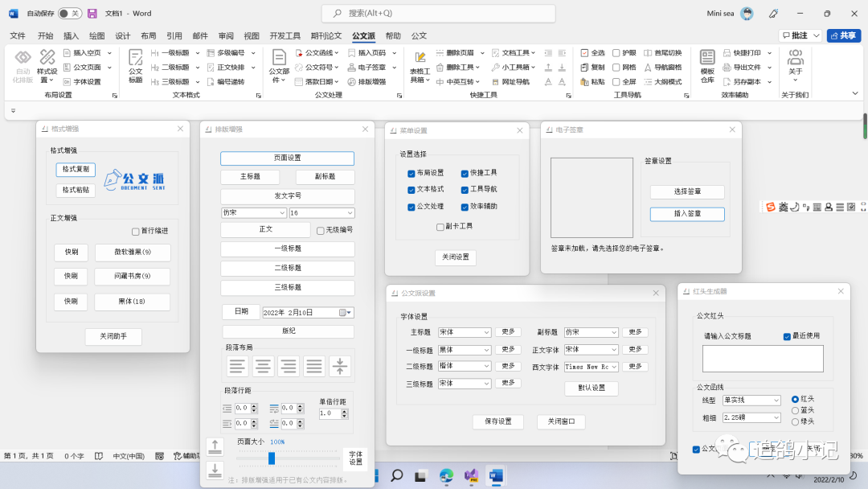
Task: Click 关闭助手 button
Action: [x=113, y=336]
